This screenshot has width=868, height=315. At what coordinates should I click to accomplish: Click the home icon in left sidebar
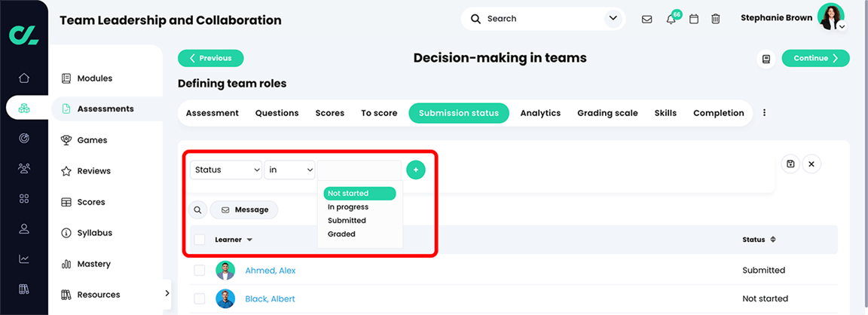pyautogui.click(x=24, y=78)
